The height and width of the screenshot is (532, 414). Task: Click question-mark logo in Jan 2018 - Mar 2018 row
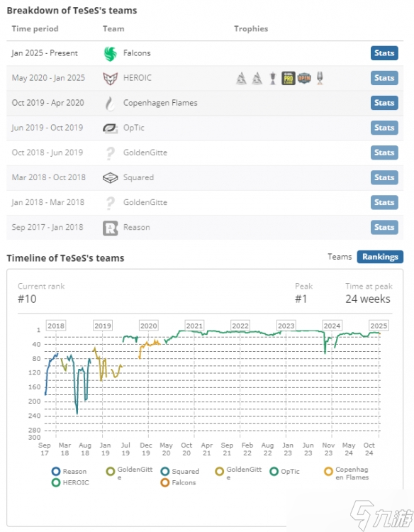tap(110, 203)
